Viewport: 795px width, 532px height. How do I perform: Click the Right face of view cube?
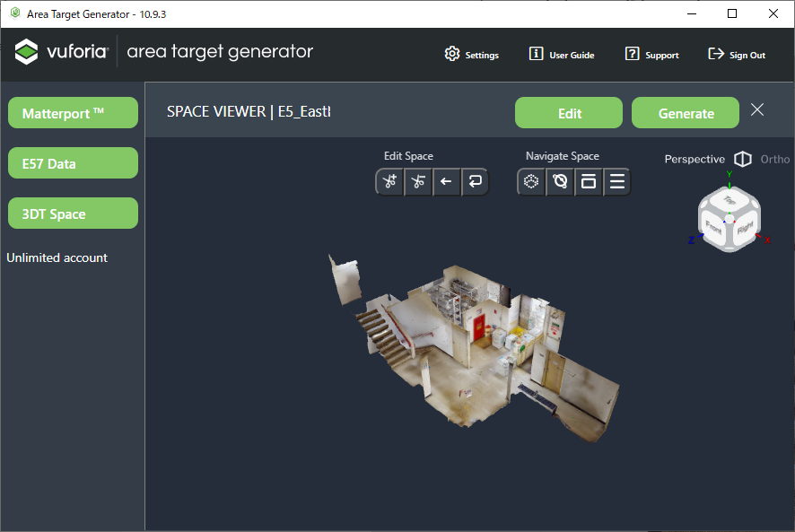(745, 229)
